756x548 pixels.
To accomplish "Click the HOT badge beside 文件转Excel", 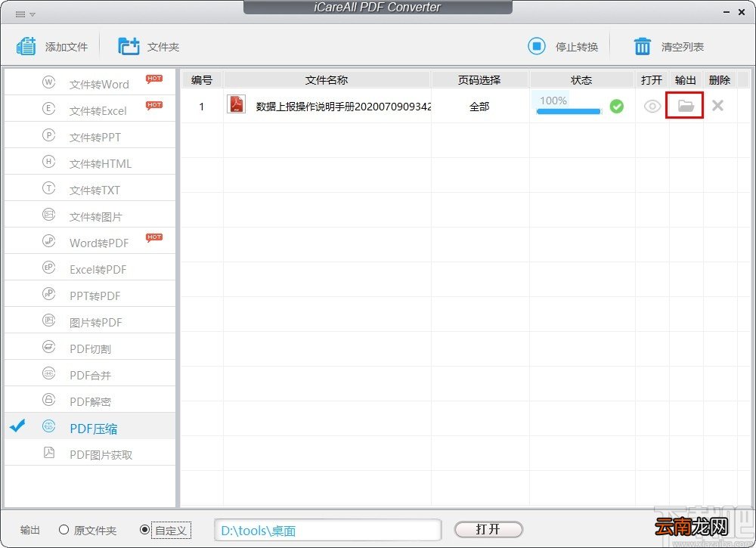I will coord(154,106).
